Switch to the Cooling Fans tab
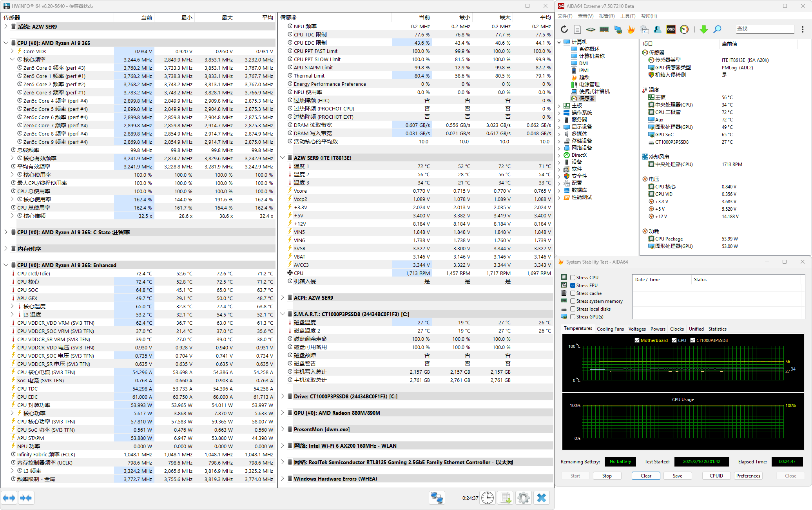 [x=610, y=329]
